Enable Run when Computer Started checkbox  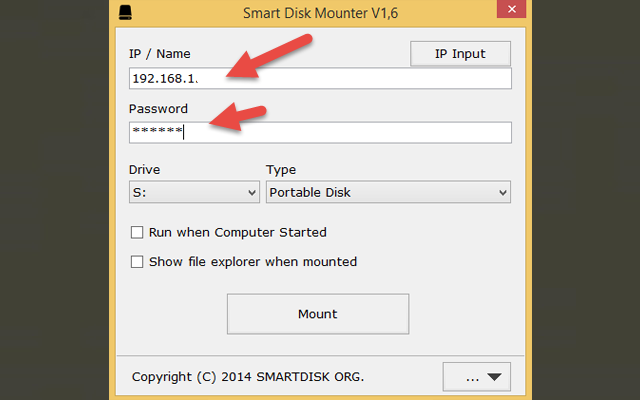pyautogui.click(x=137, y=233)
